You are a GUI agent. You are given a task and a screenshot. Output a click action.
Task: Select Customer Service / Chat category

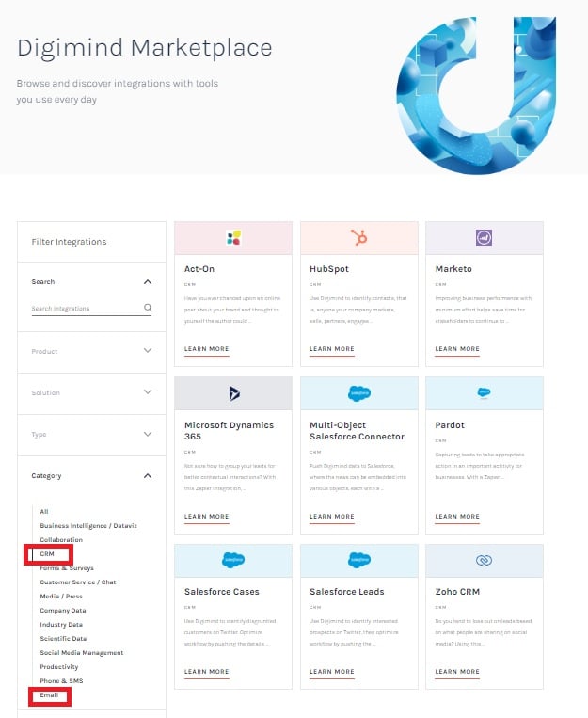(78, 582)
